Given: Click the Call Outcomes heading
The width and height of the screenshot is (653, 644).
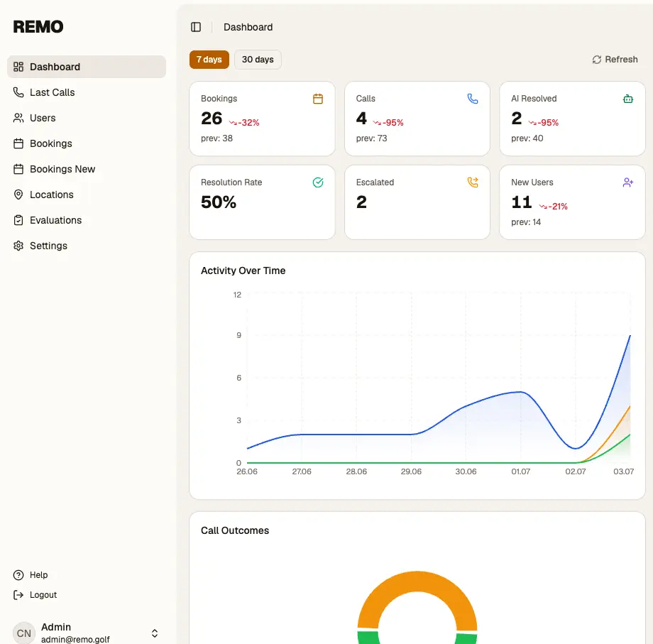Looking at the screenshot, I should point(235,530).
